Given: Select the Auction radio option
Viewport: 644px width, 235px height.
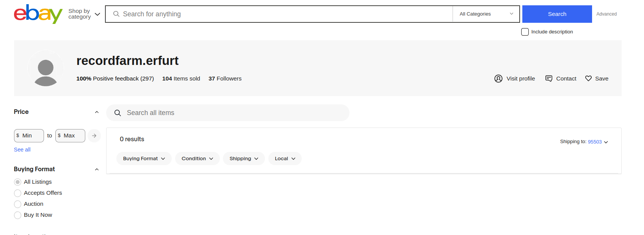Looking at the screenshot, I should (x=17, y=204).
